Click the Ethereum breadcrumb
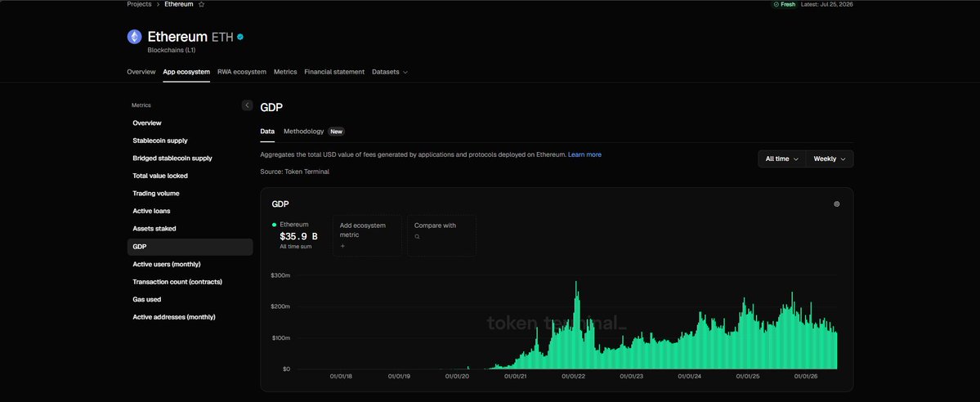The height and width of the screenshot is (402, 980). [x=179, y=4]
